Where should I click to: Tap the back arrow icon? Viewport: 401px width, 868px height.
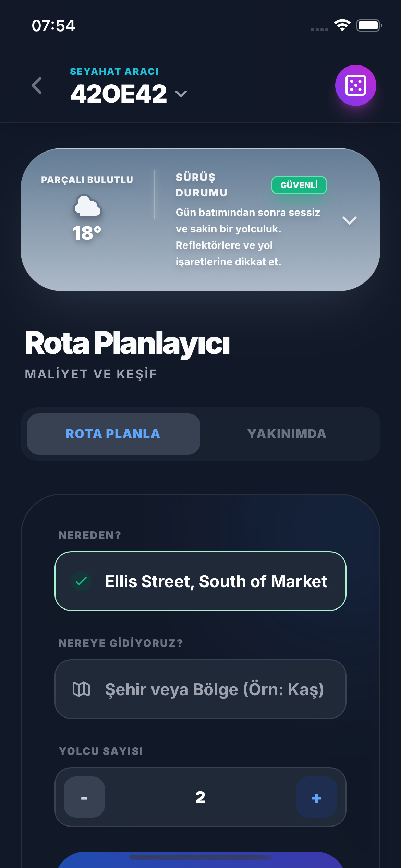(37, 85)
